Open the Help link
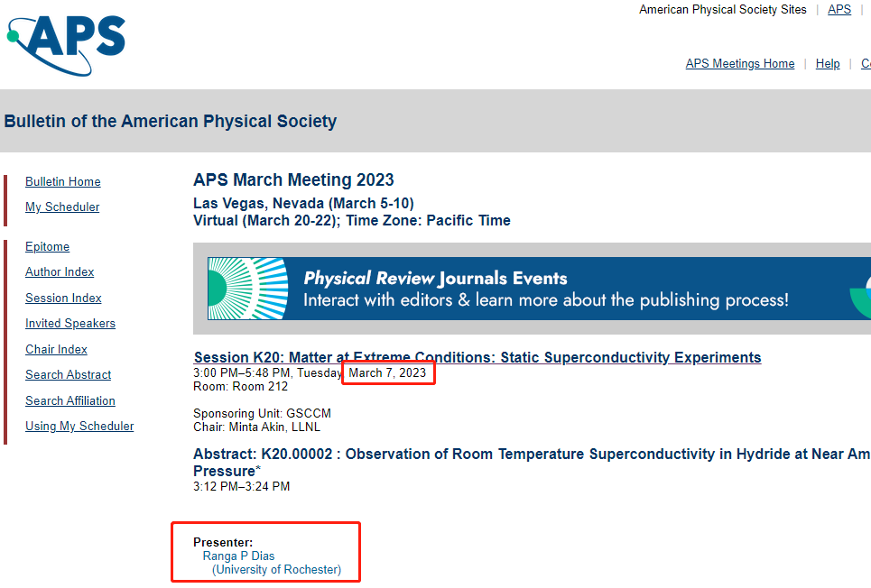Screen dimensions: 871x588 pyautogui.click(x=828, y=64)
